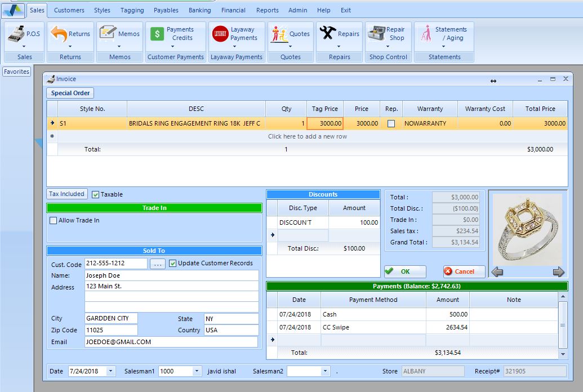Open Layaway Payments icon
583x392 pixels.
click(220, 34)
